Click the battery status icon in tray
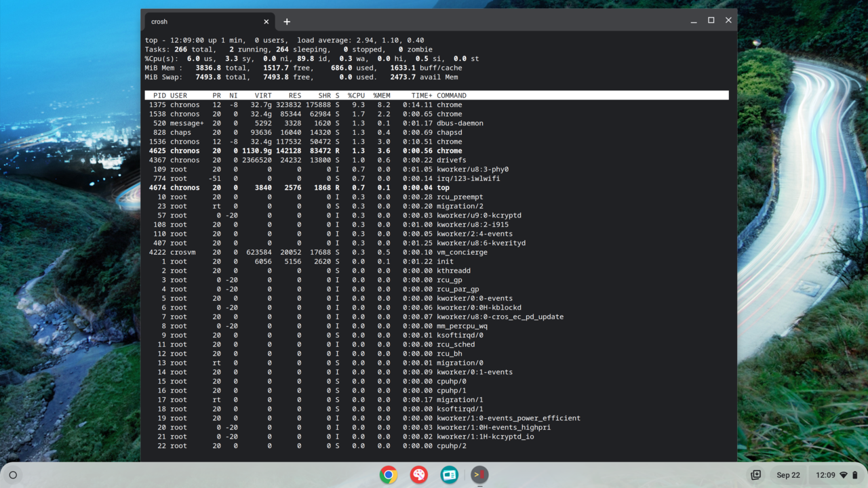 click(x=855, y=475)
